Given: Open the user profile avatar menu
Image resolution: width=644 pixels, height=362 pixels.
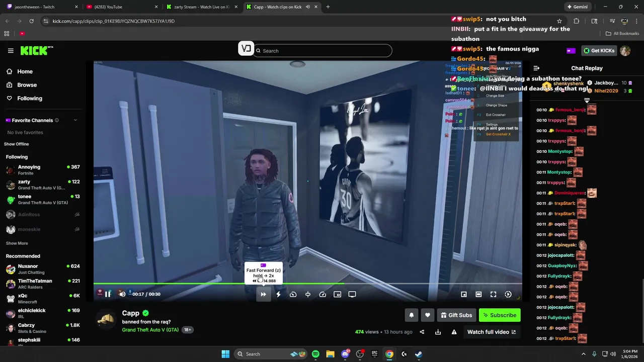Looking at the screenshot, I should coord(625,51).
